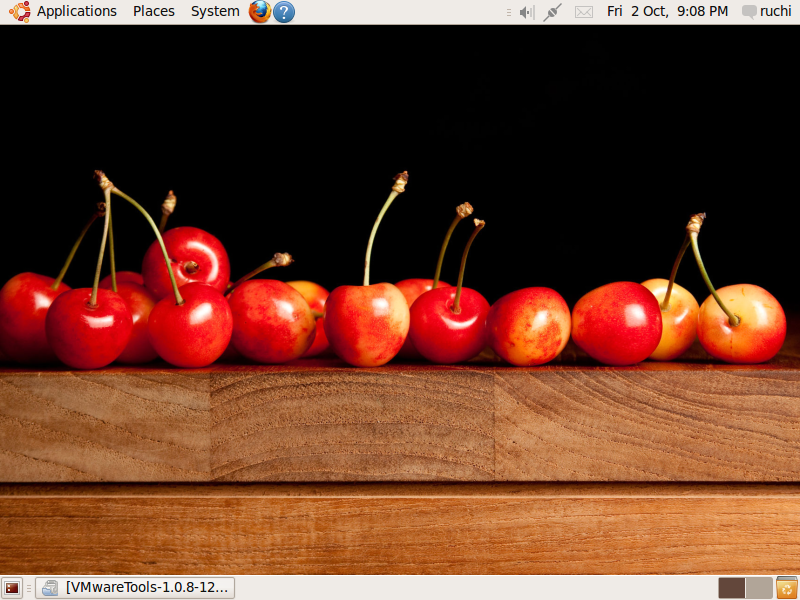Viewport: 800px width, 600px height.
Task: Open the Applications menu
Action: pyautogui.click(x=77, y=11)
